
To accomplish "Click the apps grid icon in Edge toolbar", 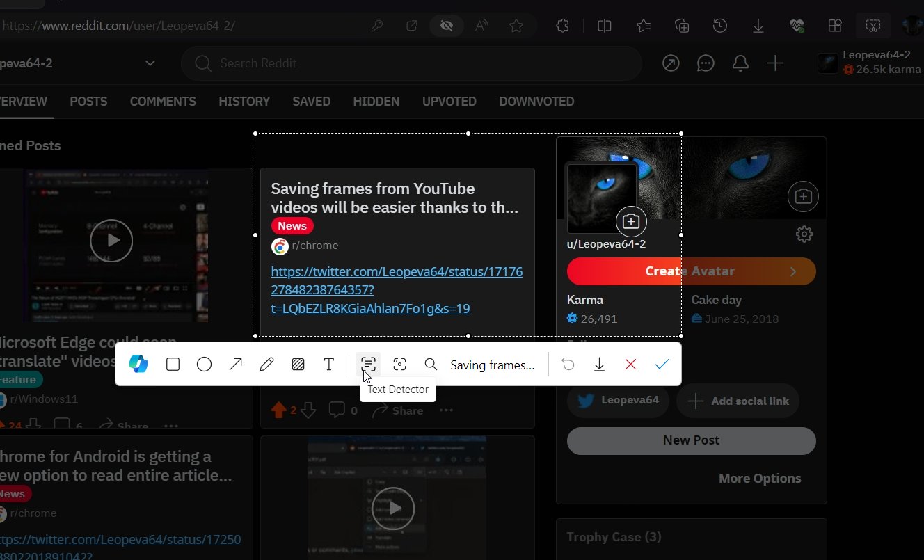I will 835,26.
